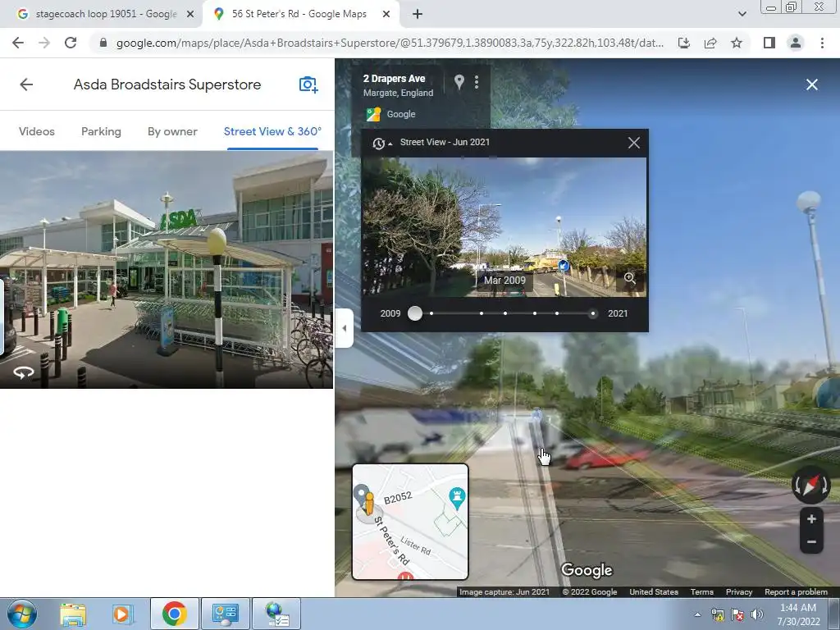Open Chrome side panel icon
840x630 pixels.
coord(769,43)
